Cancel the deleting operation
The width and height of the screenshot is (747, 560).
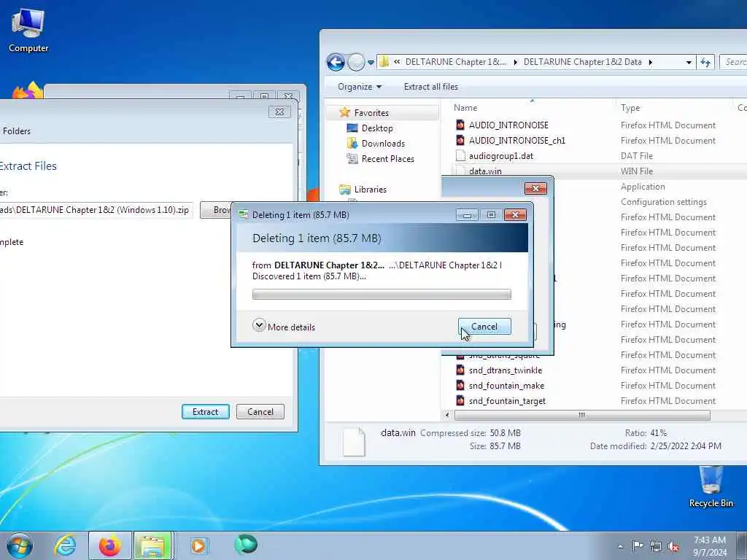(484, 326)
